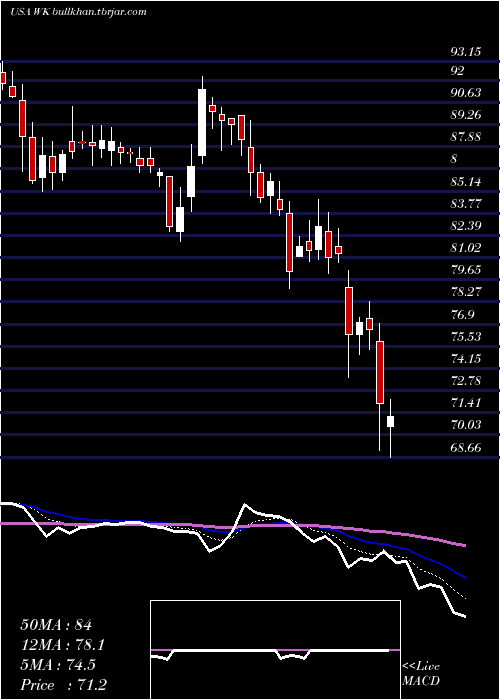The image size is (500, 700).
Task: Click the 93.15 price axis label
Action: tap(466, 52)
